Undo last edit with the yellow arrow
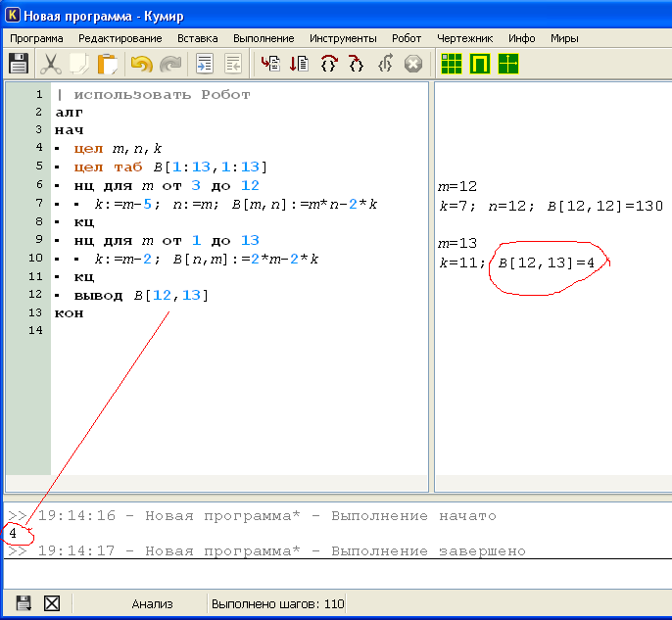Viewport: 672px width, 620px height. point(142,65)
